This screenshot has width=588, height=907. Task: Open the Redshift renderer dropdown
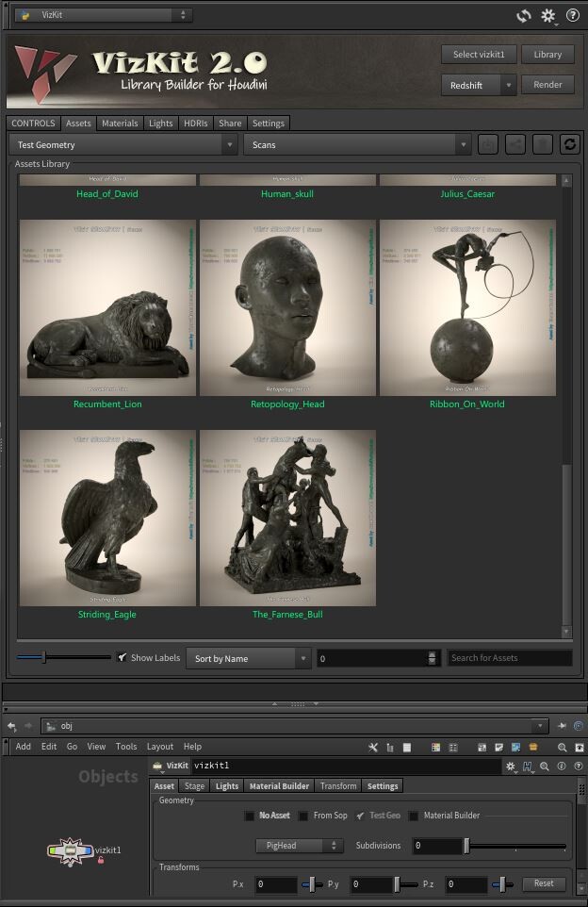click(x=478, y=85)
